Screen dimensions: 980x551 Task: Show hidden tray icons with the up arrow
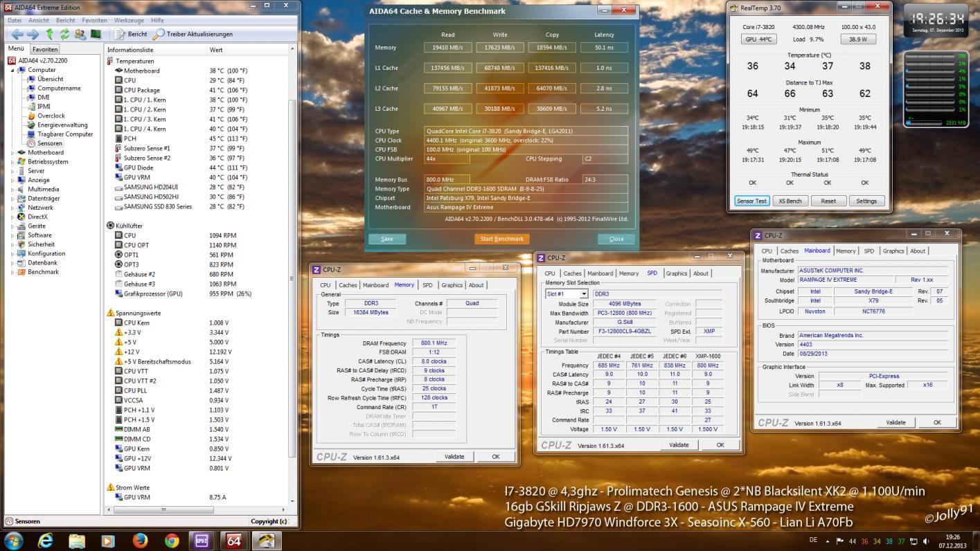(827, 541)
